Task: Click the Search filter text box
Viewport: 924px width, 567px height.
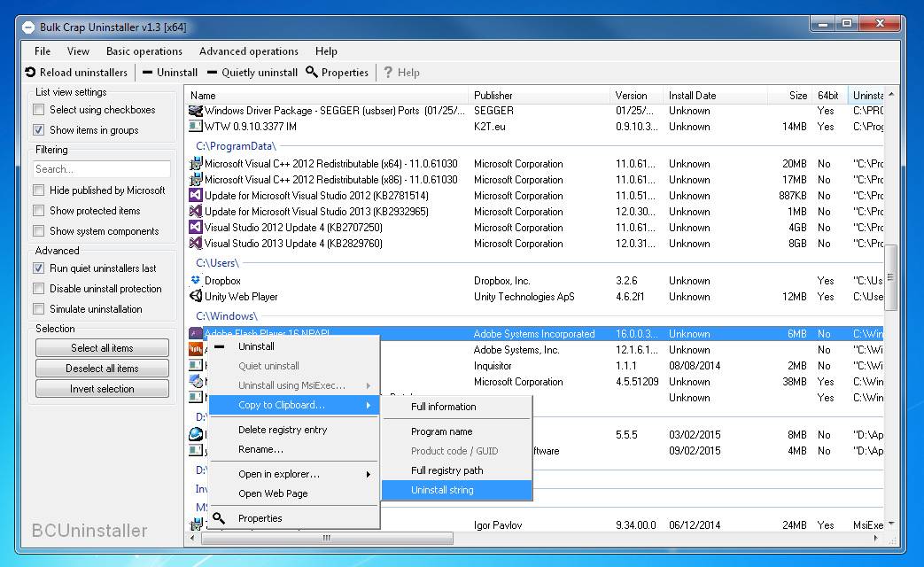Action: pyautogui.click(x=102, y=169)
